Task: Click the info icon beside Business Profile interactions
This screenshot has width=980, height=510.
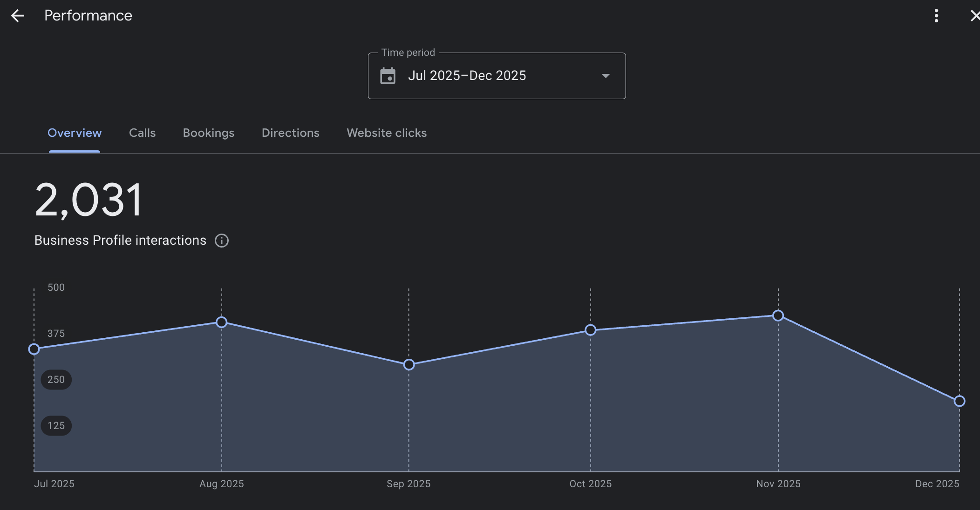Action: [x=222, y=241]
